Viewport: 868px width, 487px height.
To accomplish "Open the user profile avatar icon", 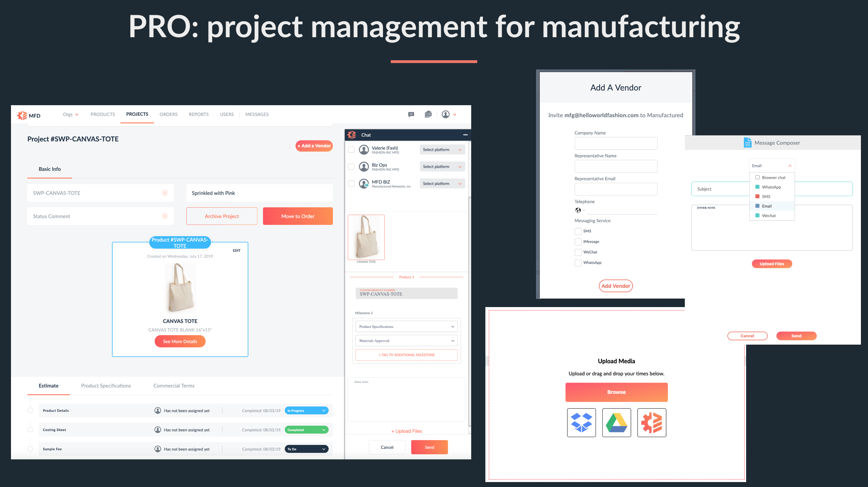I will 446,114.
